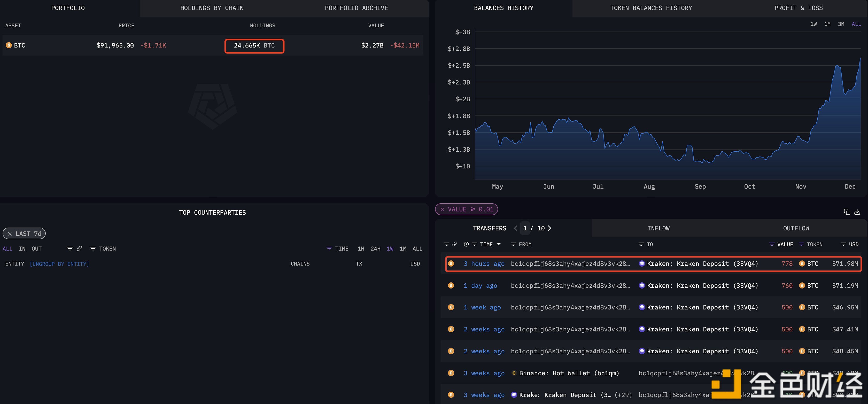868x404 pixels.
Task: Select the BALANCES HISTORY tab
Action: (x=503, y=8)
